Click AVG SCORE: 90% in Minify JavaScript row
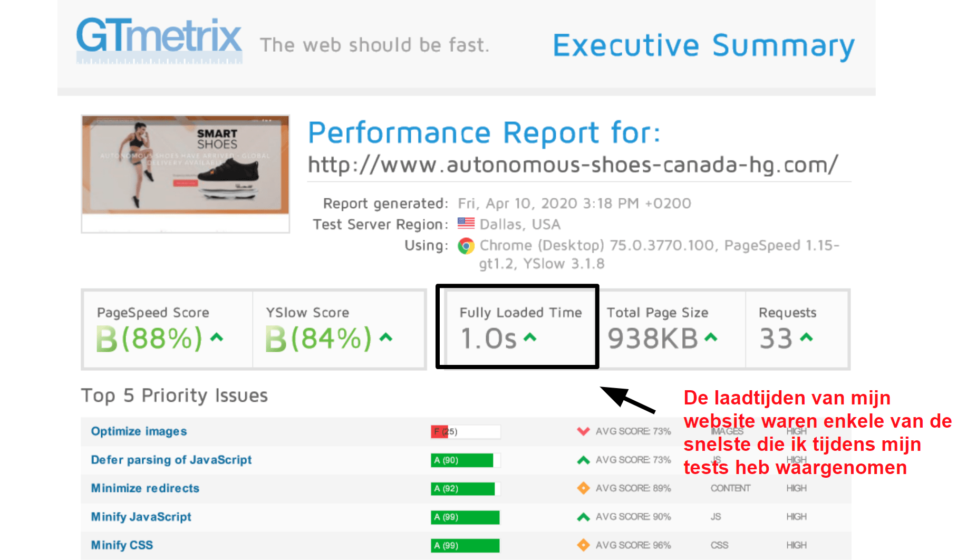The width and height of the screenshot is (957, 560). (633, 517)
